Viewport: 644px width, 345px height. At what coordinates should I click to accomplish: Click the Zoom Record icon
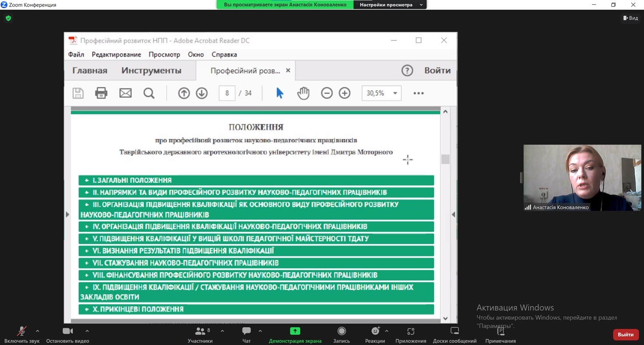pyautogui.click(x=341, y=331)
